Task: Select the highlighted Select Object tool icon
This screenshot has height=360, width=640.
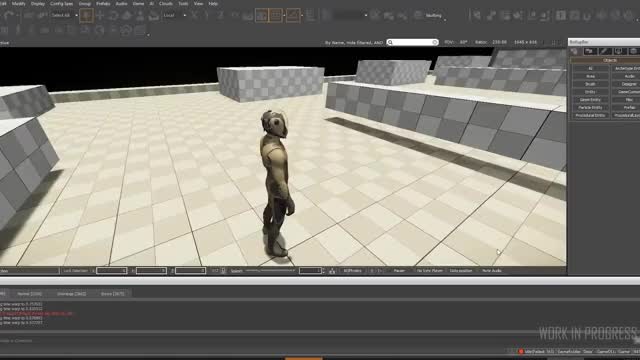Action: pyautogui.click(x=86, y=16)
